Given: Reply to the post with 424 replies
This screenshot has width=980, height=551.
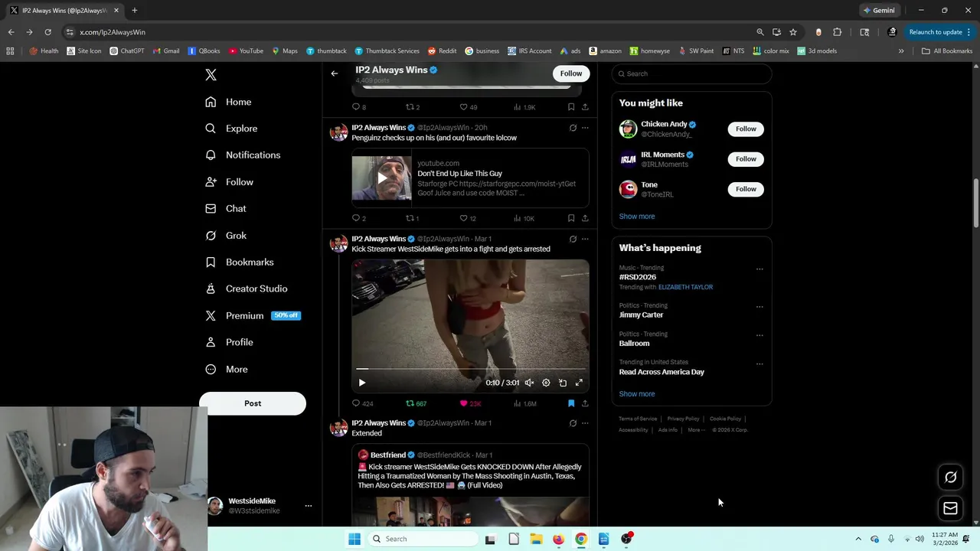Looking at the screenshot, I should pyautogui.click(x=362, y=403).
